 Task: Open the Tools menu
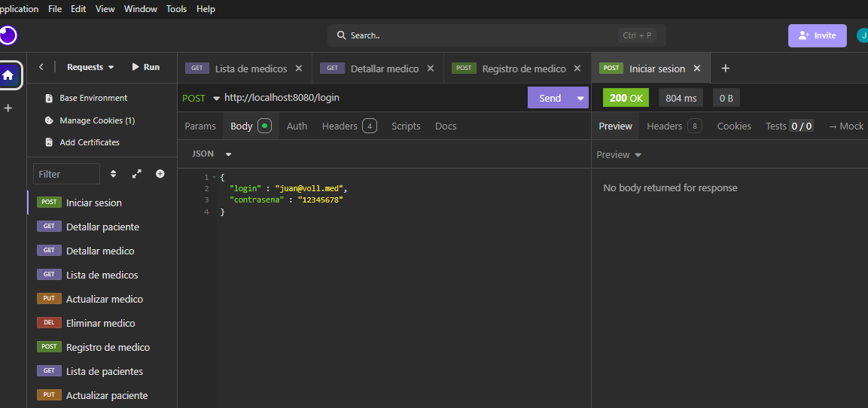pyautogui.click(x=177, y=9)
